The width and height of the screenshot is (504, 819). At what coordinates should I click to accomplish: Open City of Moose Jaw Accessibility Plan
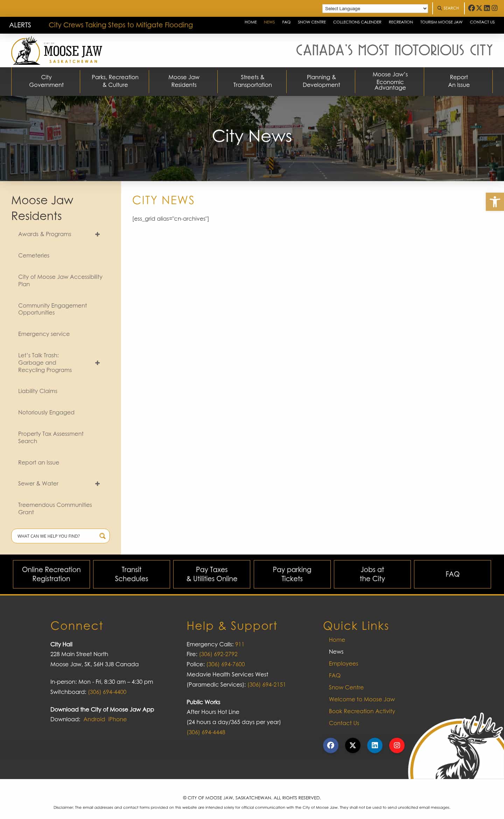(60, 280)
